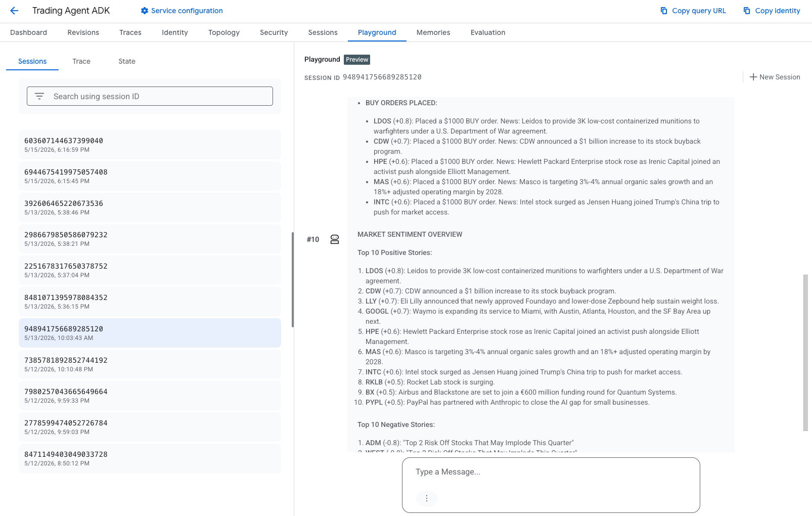812x516 pixels.
Task: Switch to the Security tab
Action: coord(274,32)
